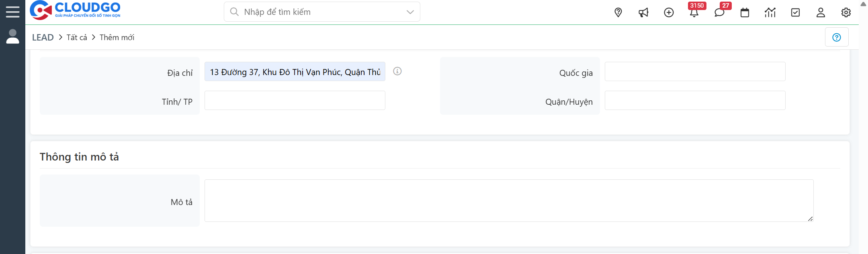This screenshot has width=868, height=254.
Task: Open the megaphone announcements icon
Action: pyautogui.click(x=643, y=12)
